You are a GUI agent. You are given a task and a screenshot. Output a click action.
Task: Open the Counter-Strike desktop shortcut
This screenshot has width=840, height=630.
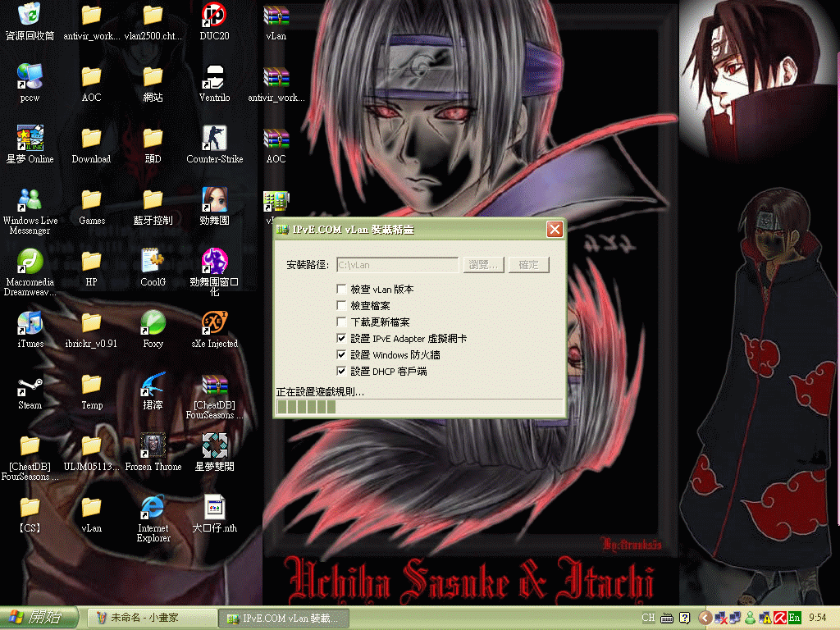tap(214, 139)
